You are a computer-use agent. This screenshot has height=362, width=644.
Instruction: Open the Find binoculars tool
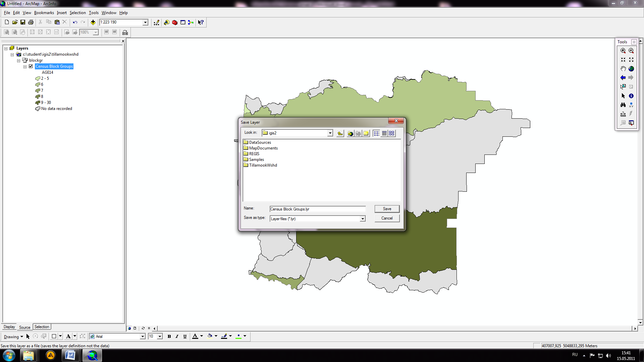point(623,105)
